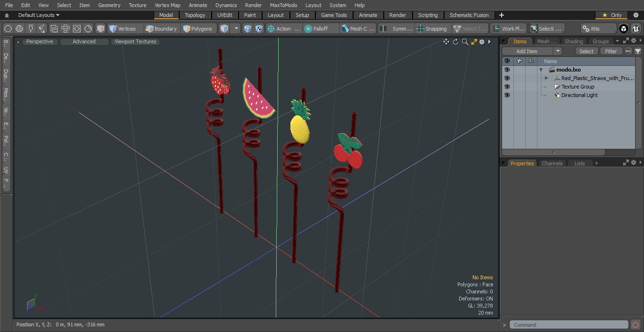Switch to Polygons selection mode
This screenshot has width=644, height=332.
pos(198,29)
